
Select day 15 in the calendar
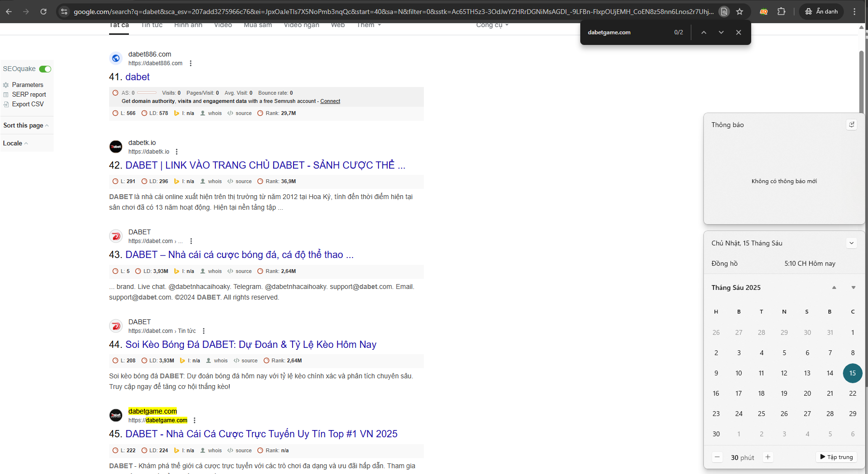[x=853, y=373]
